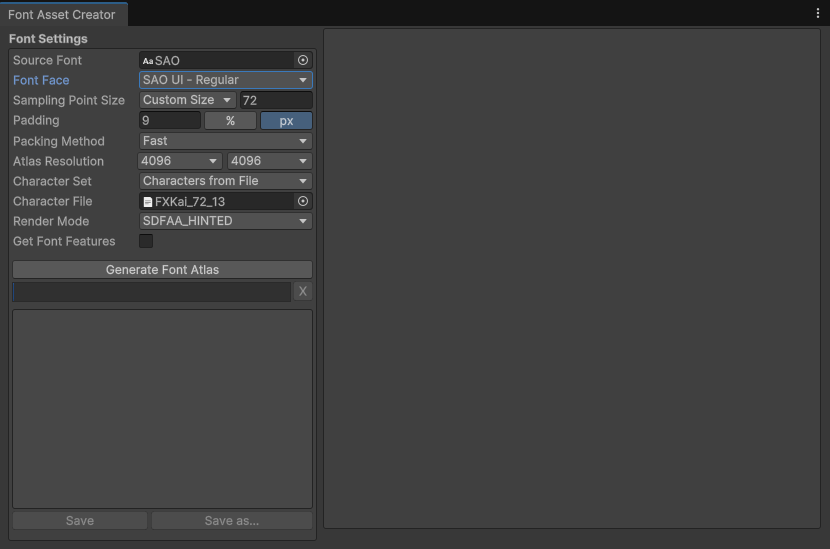The image size is (830, 549).
Task: Switch padding unit to percent
Action: (230, 121)
